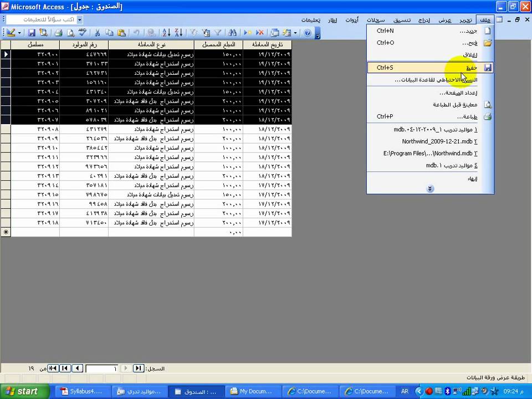Image resolution: width=532 pixels, height=399 pixels.
Task: Choose the database backup menu entry
Action: click(x=430, y=80)
